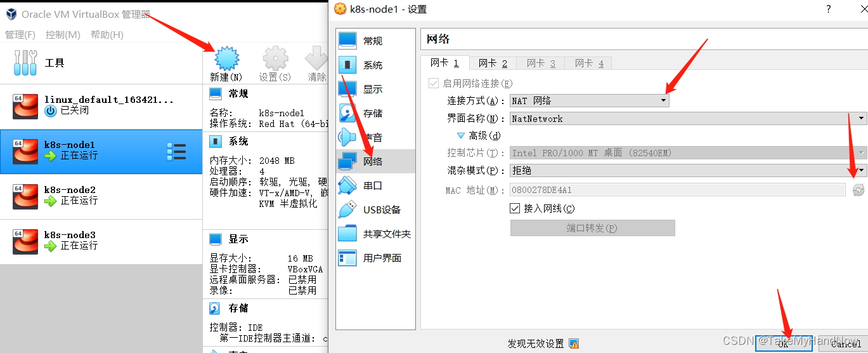Open 混杂模式 dropdown showing 拒绝
This screenshot has width=868, height=353.
[x=687, y=170]
